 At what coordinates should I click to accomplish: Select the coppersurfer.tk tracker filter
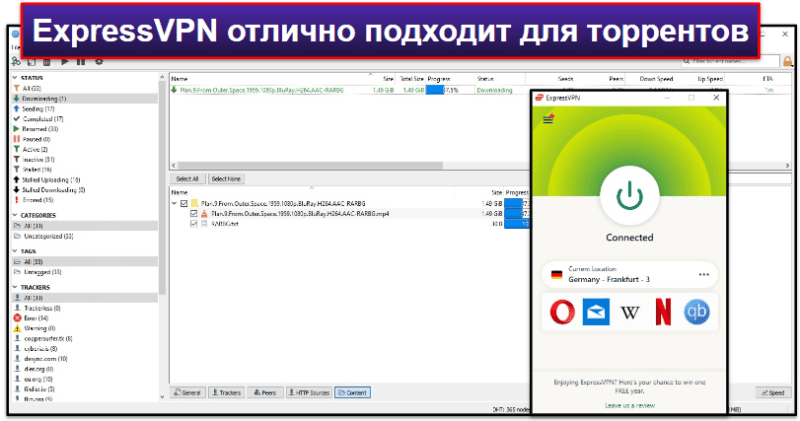pos(84,339)
